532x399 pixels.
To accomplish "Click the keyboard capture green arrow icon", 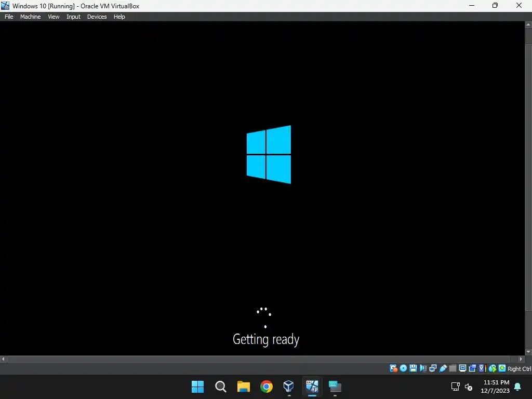I will [502, 368].
